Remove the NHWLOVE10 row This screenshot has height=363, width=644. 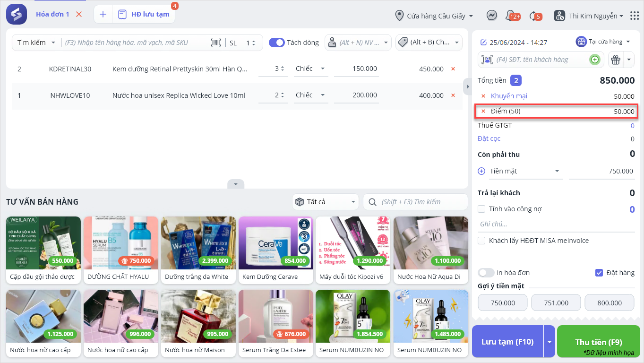[453, 95]
